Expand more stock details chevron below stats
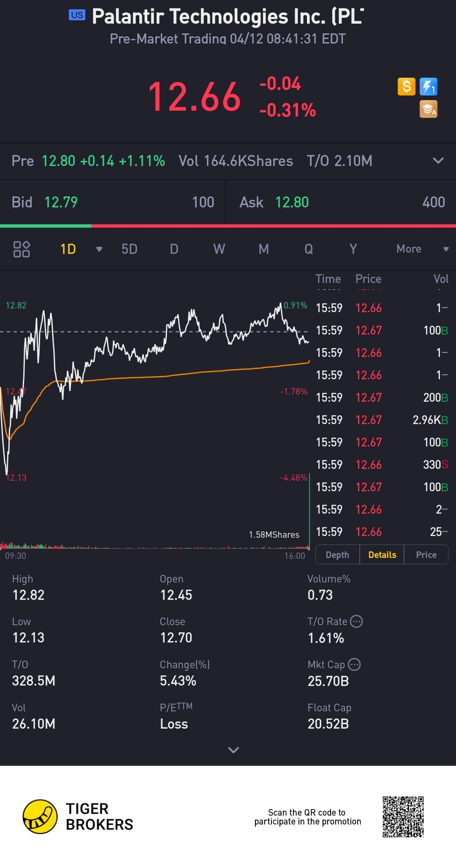Image resolution: width=456 pixels, height=868 pixels. point(233,750)
